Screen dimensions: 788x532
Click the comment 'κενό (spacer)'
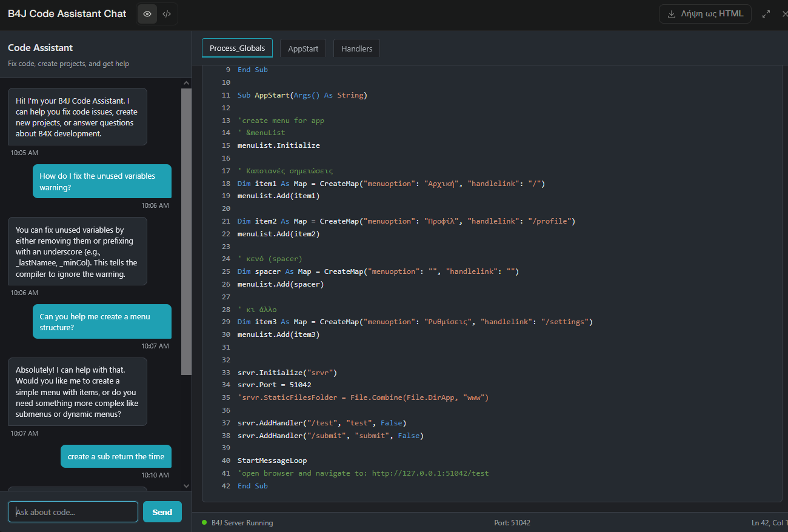[270, 259]
